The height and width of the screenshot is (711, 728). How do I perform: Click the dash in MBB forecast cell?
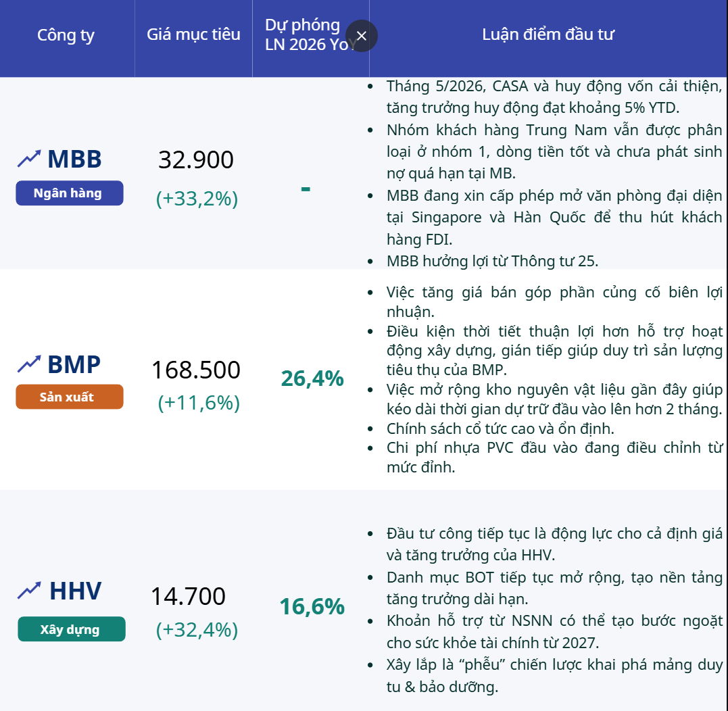click(x=306, y=189)
